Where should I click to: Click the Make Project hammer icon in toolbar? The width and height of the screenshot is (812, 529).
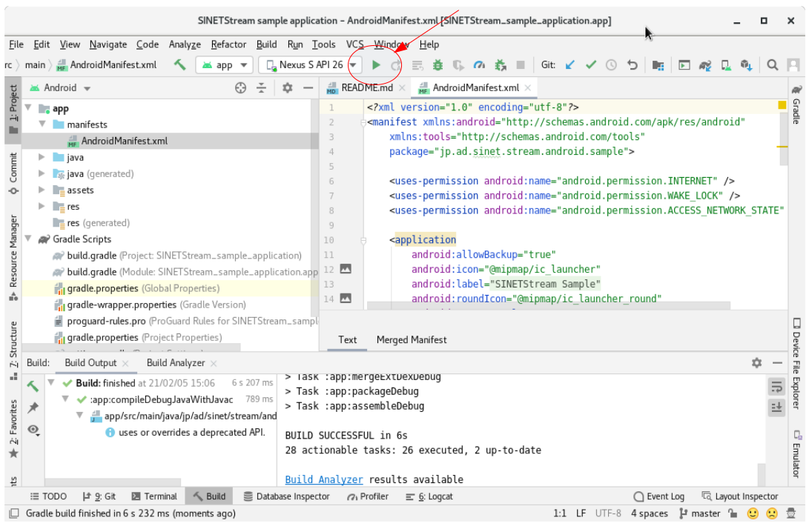179,65
